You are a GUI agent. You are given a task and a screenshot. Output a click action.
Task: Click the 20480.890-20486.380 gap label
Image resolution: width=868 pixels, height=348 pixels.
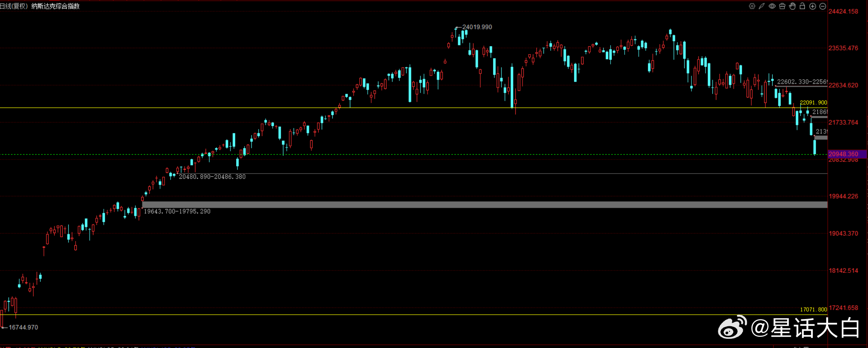[212, 177]
